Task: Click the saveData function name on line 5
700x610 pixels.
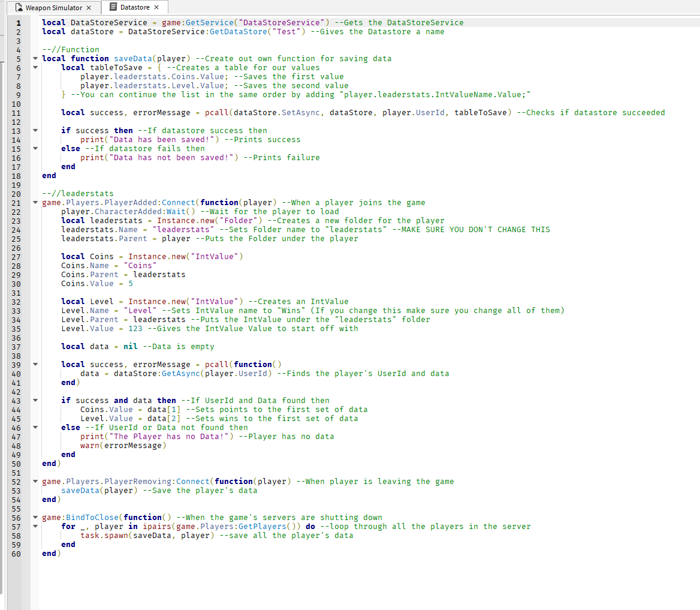Action: [x=133, y=59]
